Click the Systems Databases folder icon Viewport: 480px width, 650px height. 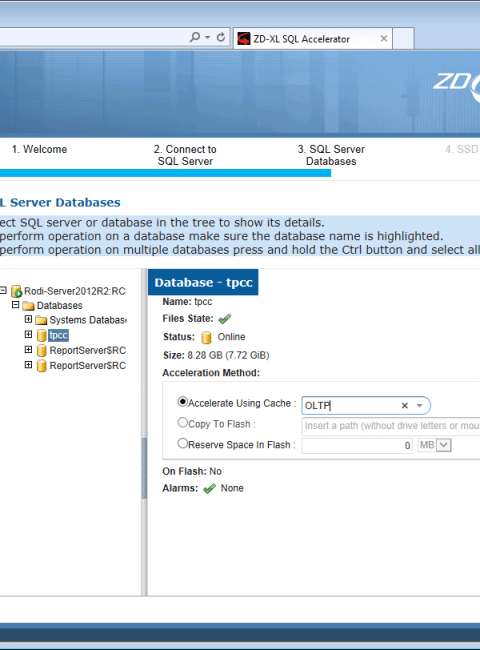pos(41,320)
